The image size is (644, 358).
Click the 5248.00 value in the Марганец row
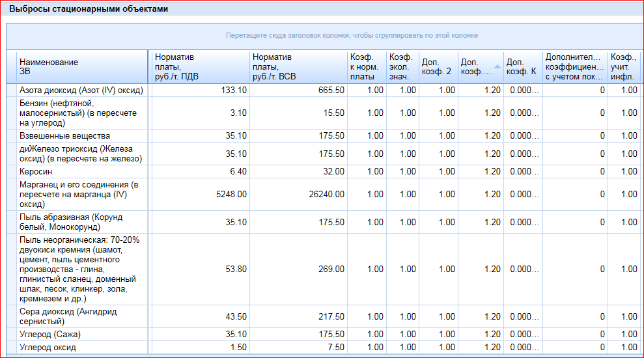[232, 194]
